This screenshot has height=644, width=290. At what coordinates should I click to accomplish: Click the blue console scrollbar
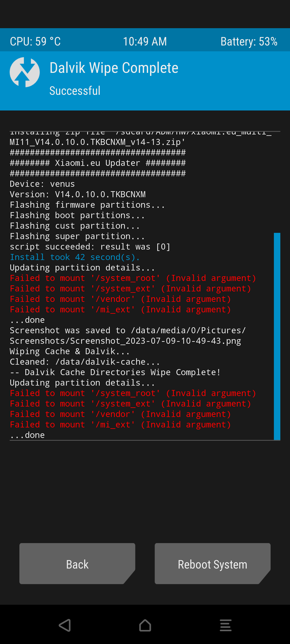click(x=277, y=336)
